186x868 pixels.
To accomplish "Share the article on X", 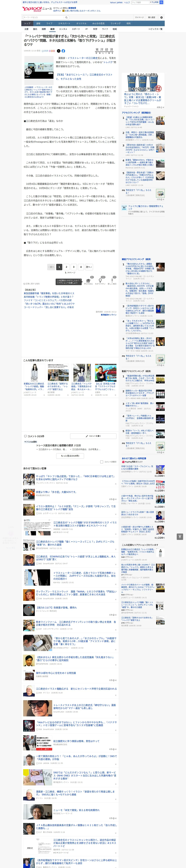I will click(x=59, y=51).
